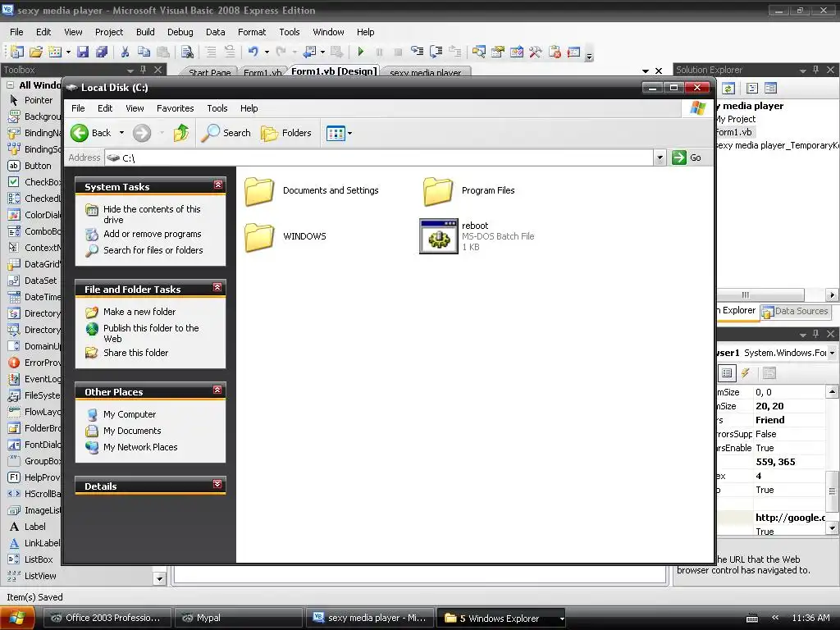Toggle Folders pane in Explorer toolbar
This screenshot has height=630, width=840.
[286, 133]
